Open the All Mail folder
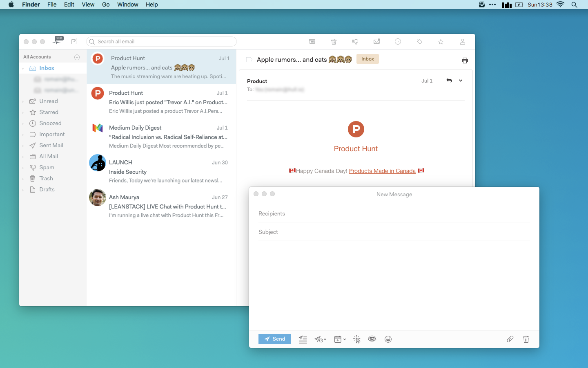The image size is (588, 368). point(49,156)
